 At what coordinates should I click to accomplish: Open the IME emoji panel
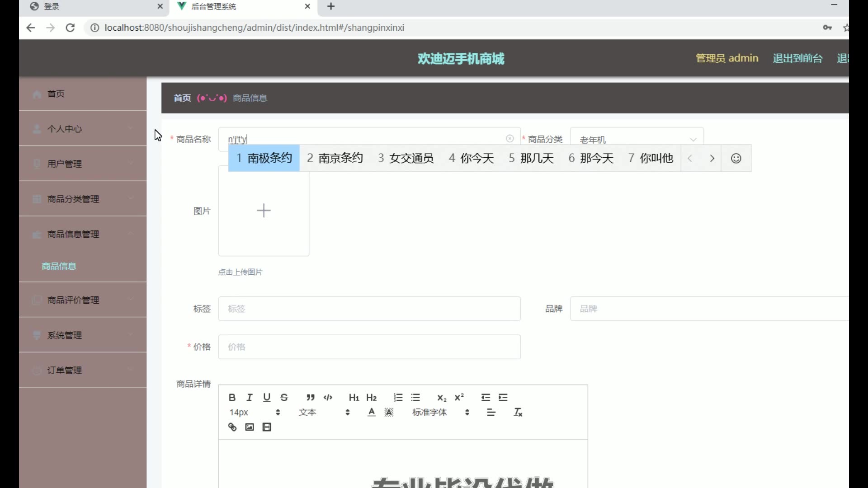tap(736, 159)
